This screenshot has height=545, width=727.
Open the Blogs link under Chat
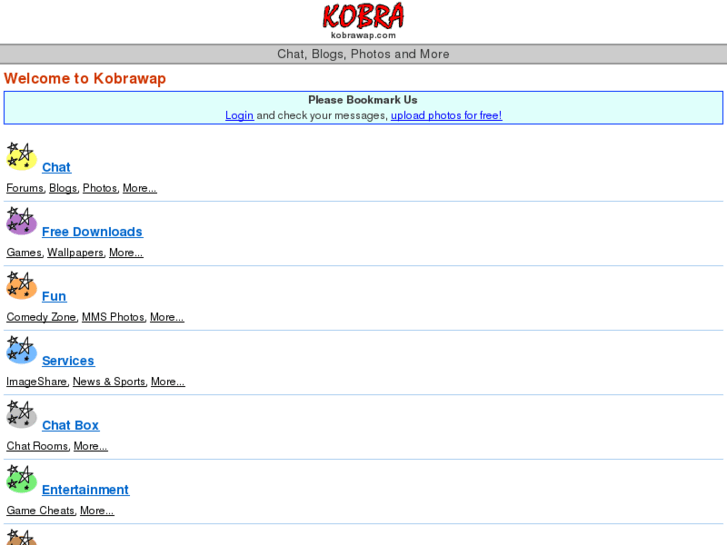click(63, 188)
